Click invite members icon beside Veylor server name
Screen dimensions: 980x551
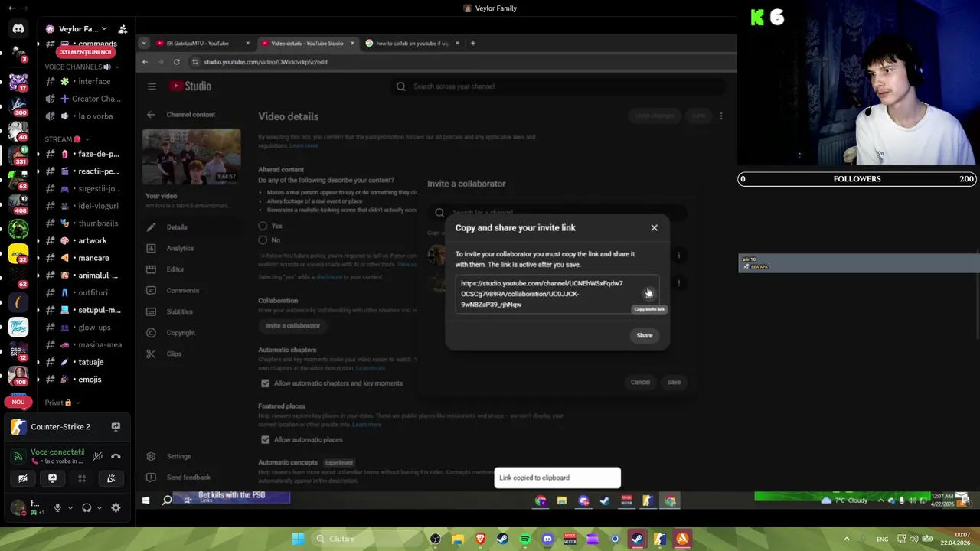click(x=122, y=29)
